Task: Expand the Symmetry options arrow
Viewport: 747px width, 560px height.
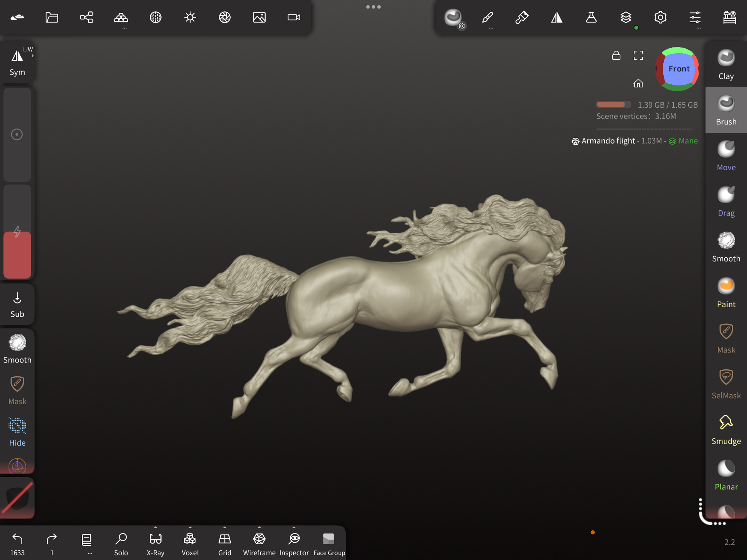Action: point(33,56)
